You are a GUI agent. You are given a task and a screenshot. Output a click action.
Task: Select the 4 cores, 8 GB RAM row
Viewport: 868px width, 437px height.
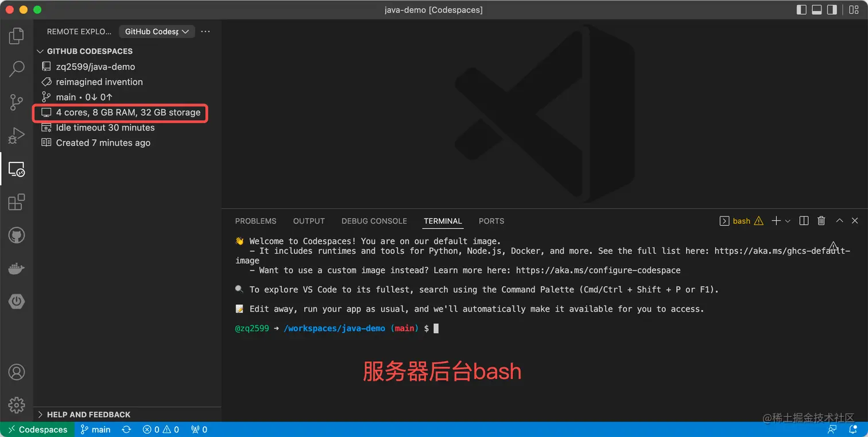tap(127, 113)
